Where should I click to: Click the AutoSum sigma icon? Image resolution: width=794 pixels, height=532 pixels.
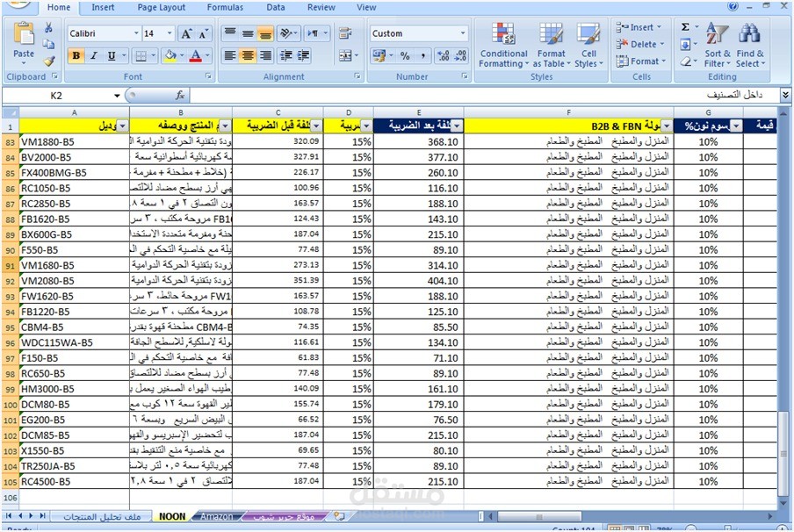685,27
